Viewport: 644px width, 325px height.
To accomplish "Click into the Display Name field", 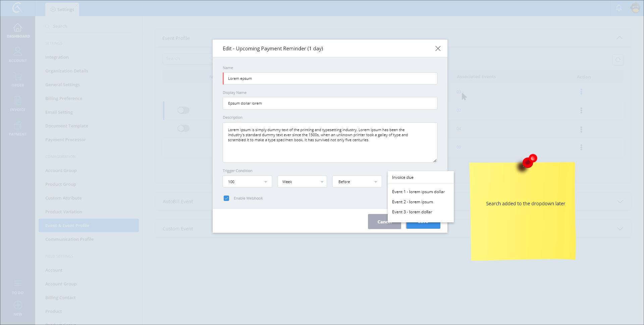I will pyautogui.click(x=330, y=103).
